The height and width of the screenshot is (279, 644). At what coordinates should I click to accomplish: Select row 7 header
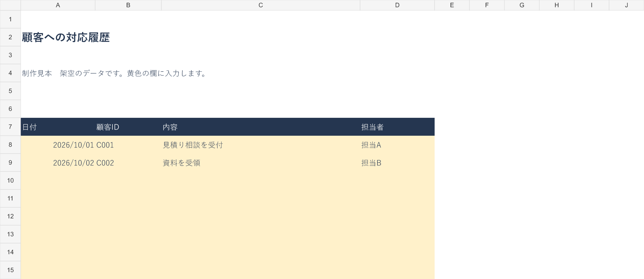[x=10, y=127]
